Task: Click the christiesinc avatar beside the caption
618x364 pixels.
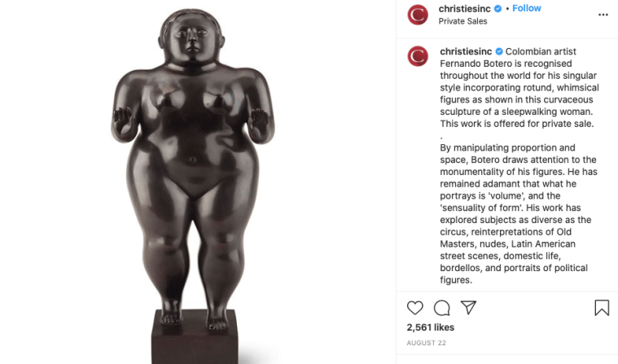Action: (x=418, y=56)
